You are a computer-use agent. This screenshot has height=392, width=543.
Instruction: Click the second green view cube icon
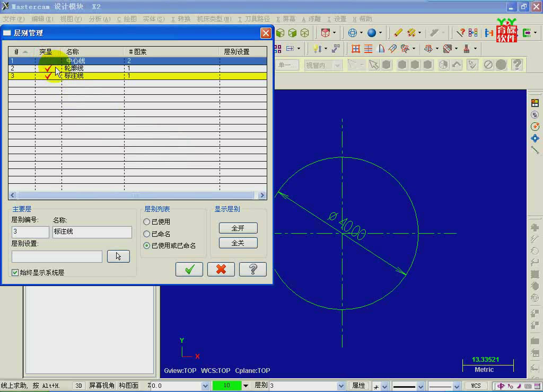(292, 33)
